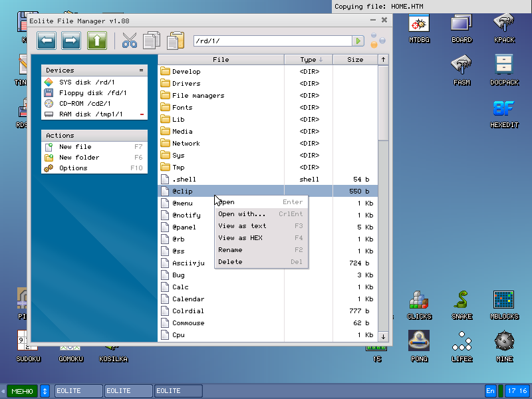This screenshot has height=399, width=532.
Task: Click the Back navigation arrow
Action: pyautogui.click(x=47, y=41)
